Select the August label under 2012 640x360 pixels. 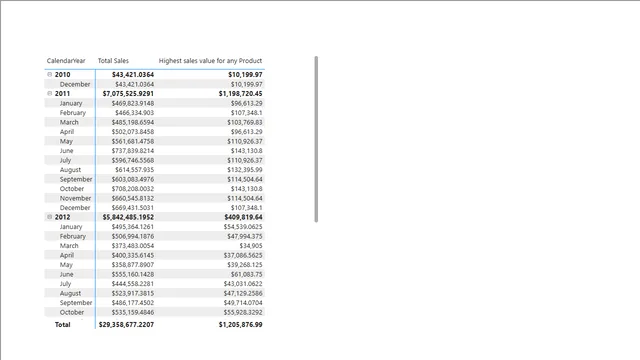pos(70,293)
